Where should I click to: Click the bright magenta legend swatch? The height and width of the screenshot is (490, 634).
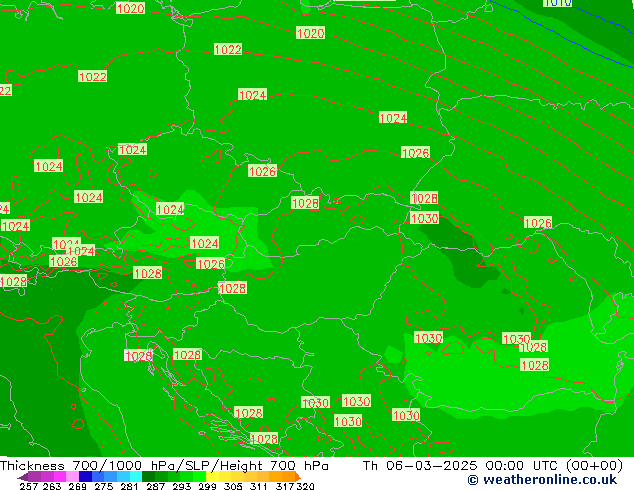click(60, 477)
